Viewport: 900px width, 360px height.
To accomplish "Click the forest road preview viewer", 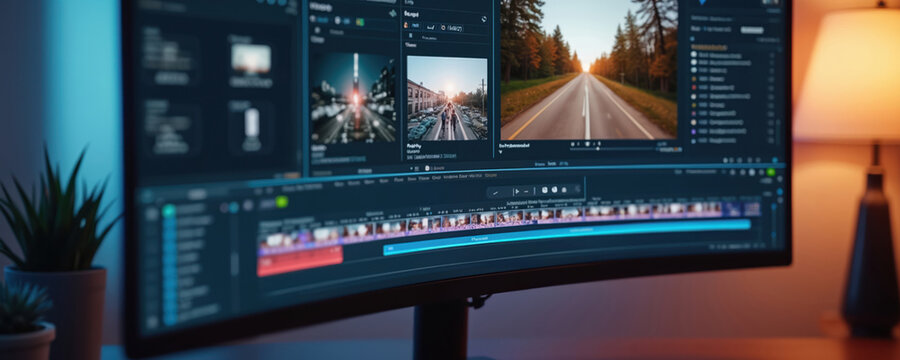I will point(588,69).
